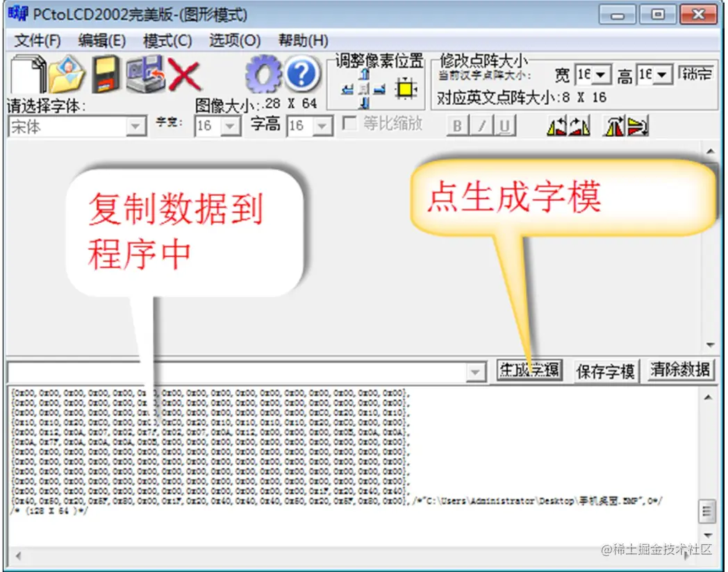Expand the text input combo box arrow
Screen dimensions: 728x572
coord(475,372)
